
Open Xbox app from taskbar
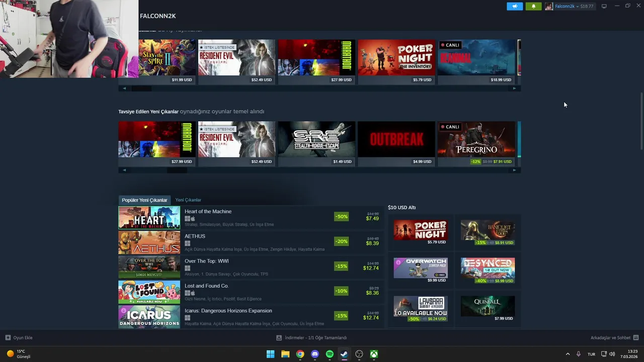pyautogui.click(x=374, y=354)
